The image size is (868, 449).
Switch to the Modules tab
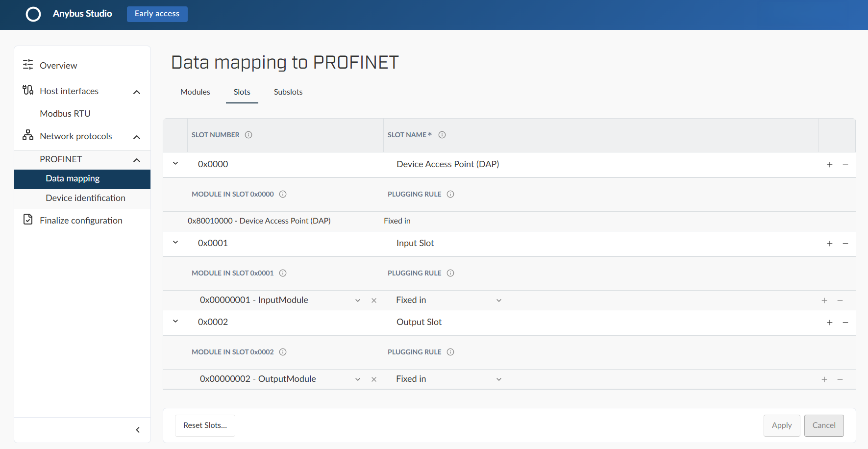click(195, 92)
